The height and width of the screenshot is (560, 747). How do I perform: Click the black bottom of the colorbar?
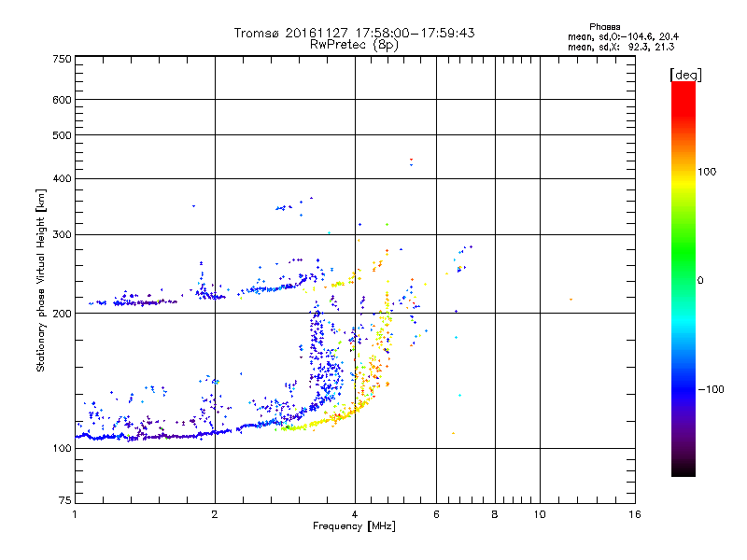pyautogui.click(x=684, y=469)
